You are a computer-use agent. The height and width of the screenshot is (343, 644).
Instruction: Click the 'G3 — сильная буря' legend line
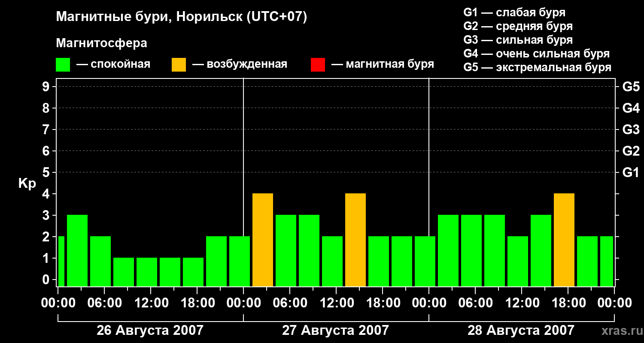[518, 40]
